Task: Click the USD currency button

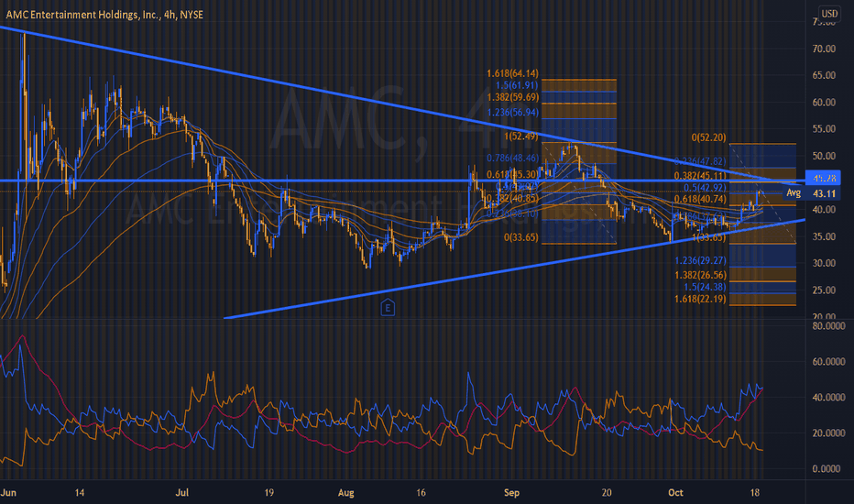Action: (829, 14)
